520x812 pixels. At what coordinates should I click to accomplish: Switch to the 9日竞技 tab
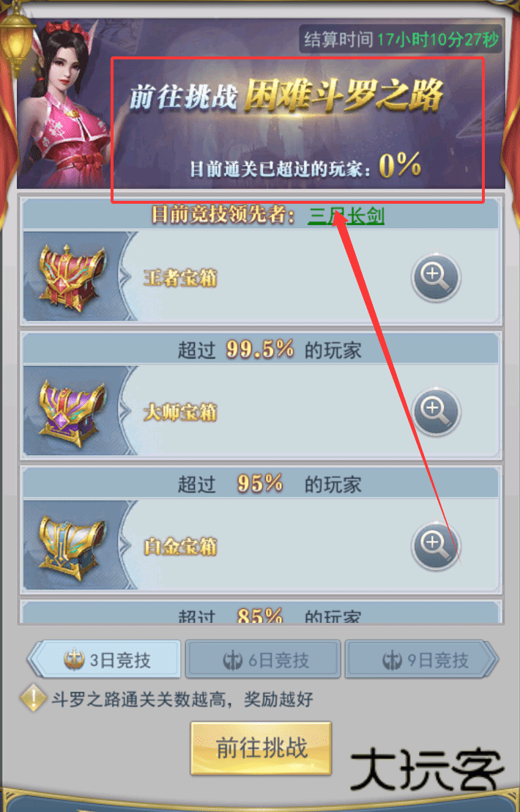422,660
